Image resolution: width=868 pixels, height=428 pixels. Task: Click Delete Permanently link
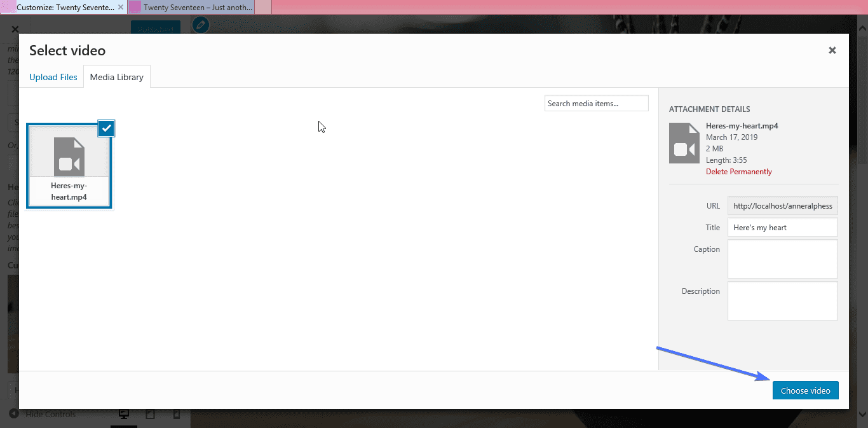pos(739,172)
